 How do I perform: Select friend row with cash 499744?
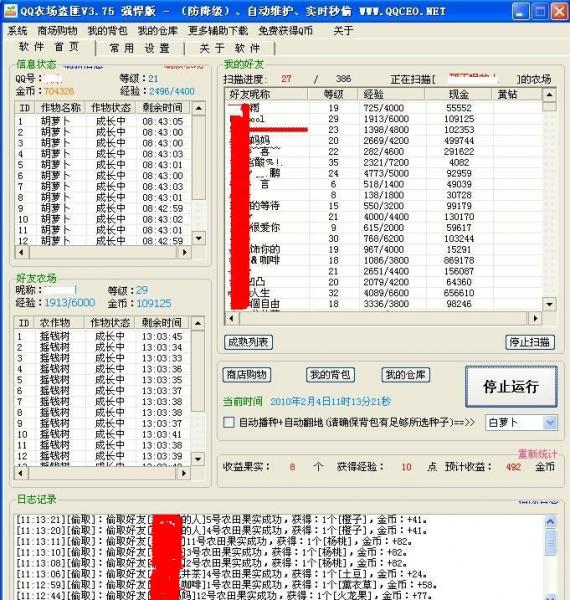tap(384, 141)
